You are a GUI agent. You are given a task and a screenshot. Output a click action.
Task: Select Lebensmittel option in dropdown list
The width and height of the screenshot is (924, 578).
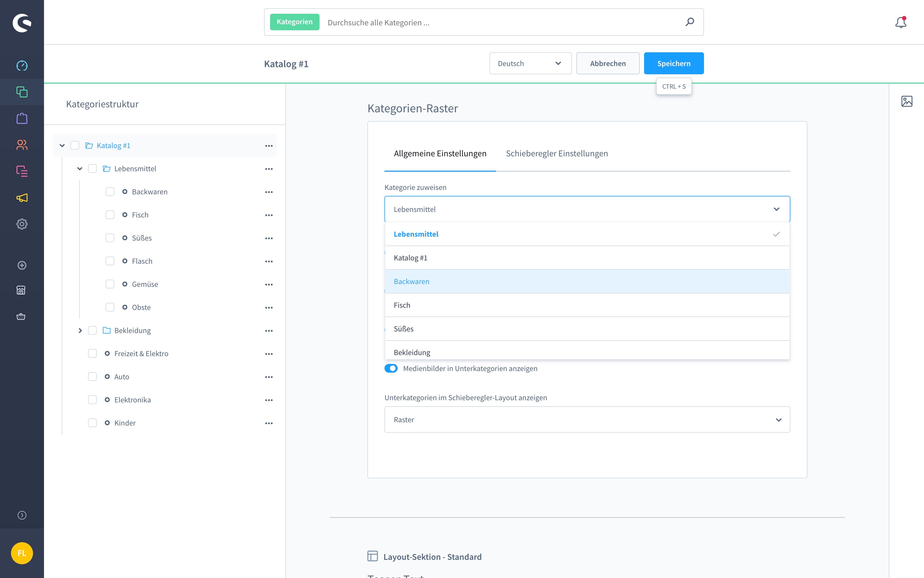point(587,234)
